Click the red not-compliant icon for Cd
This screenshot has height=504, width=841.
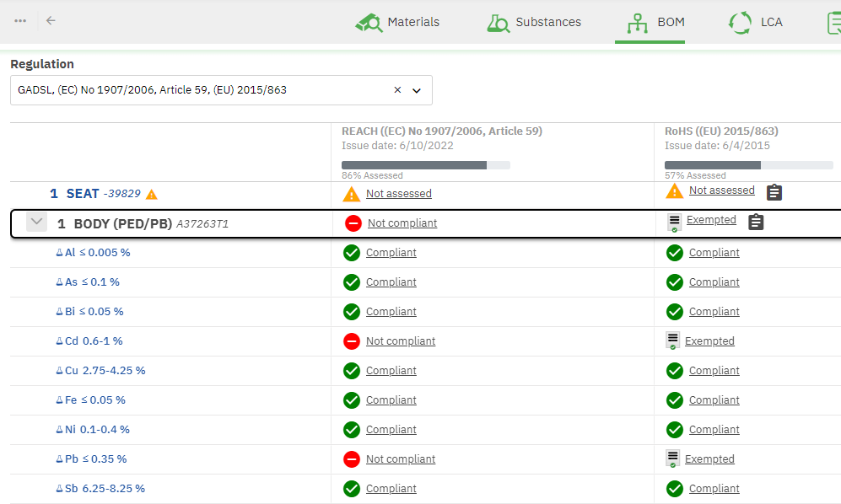[352, 341]
